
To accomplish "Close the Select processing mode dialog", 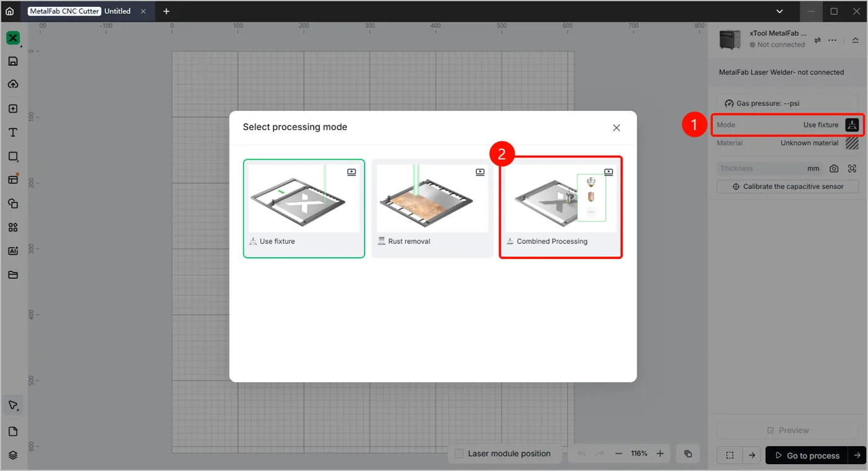I will pyautogui.click(x=616, y=128).
